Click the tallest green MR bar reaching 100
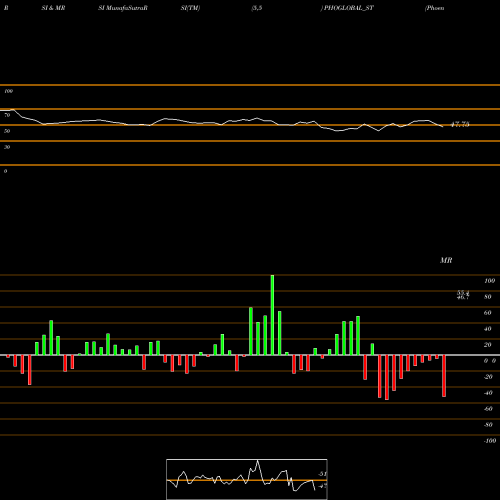This screenshot has height=500, width=500. [x=272, y=315]
